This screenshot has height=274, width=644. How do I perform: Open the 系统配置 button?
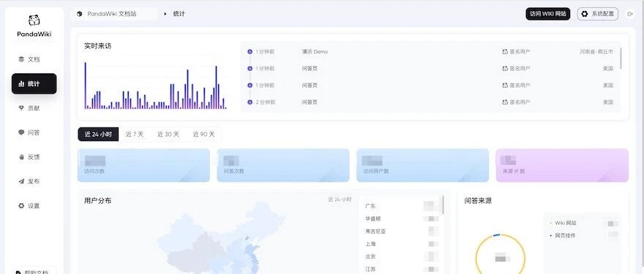[x=598, y=14]
